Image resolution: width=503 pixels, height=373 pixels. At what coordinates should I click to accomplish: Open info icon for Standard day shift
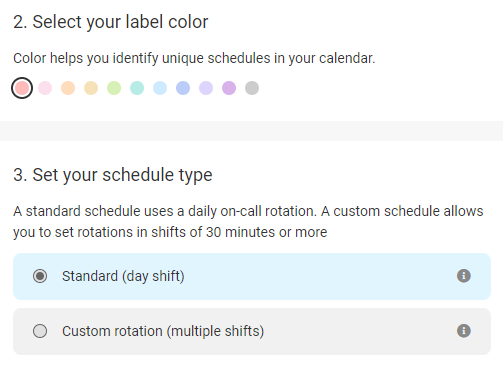pos(464,276)
